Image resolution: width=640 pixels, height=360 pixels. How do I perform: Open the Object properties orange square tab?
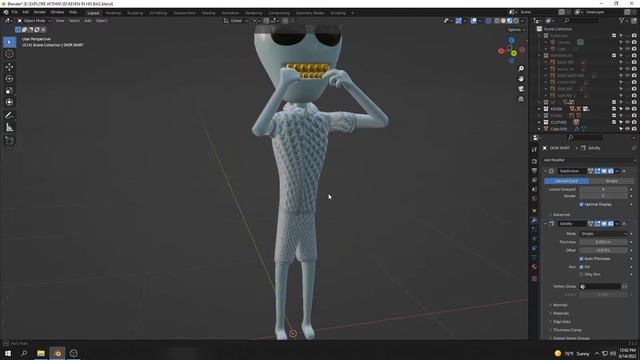[534, 211]
